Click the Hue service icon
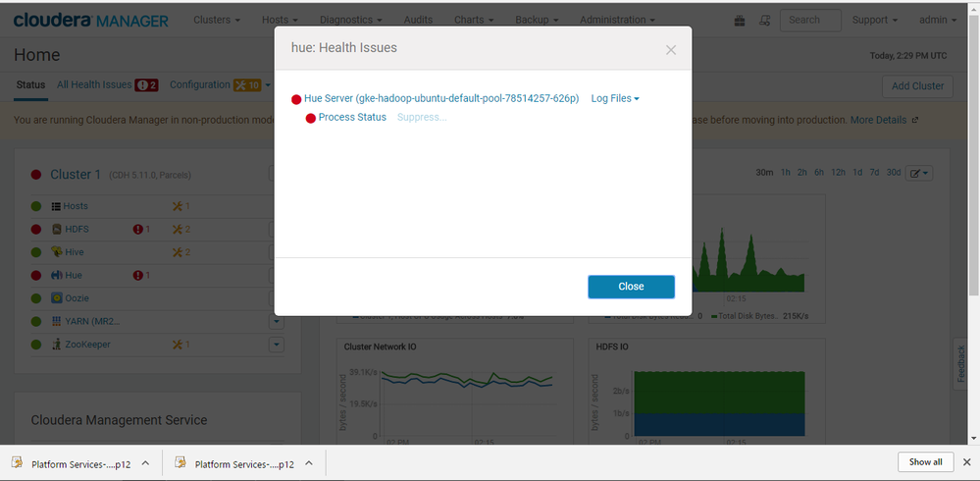 pyautogui.click(x=56, y=275)
